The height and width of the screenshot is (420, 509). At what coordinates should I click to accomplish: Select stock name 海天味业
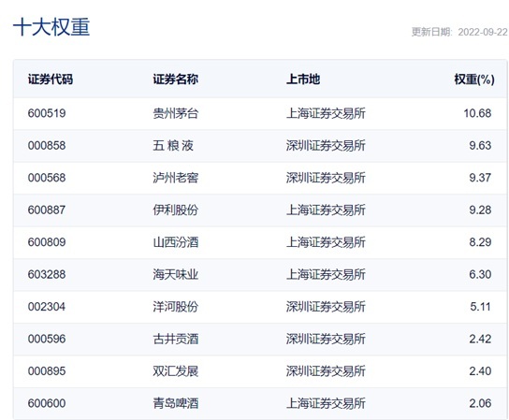(176, 275)
